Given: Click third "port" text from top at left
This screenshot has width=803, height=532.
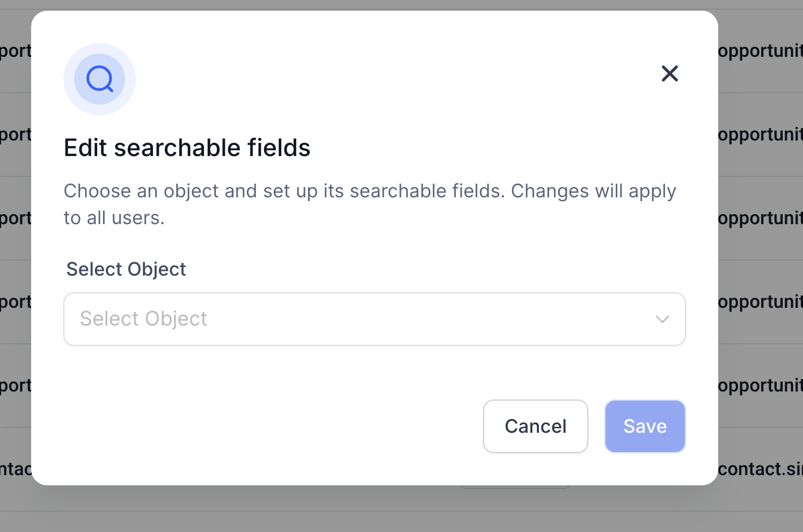Looking at the screenshot, I should (16, 218).
